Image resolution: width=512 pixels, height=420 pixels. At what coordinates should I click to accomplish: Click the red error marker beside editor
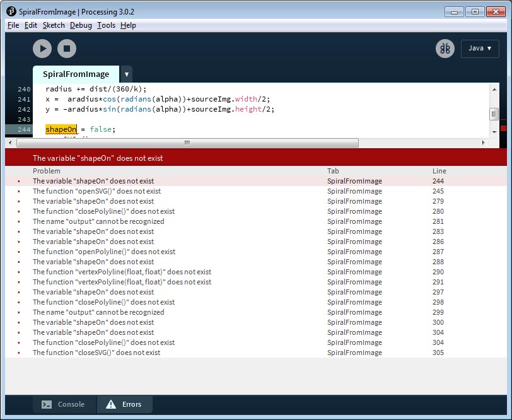[x=503, y=129]
